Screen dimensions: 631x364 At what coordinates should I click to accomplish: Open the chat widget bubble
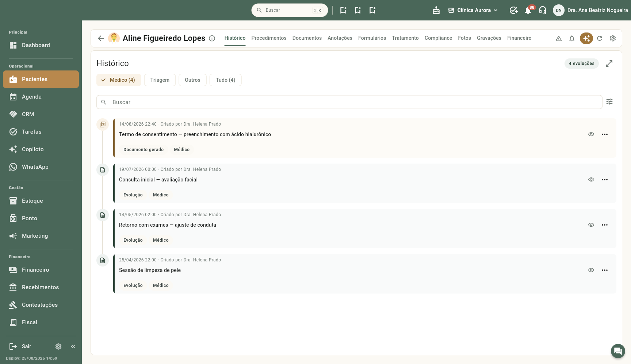(x=618, y=351)
